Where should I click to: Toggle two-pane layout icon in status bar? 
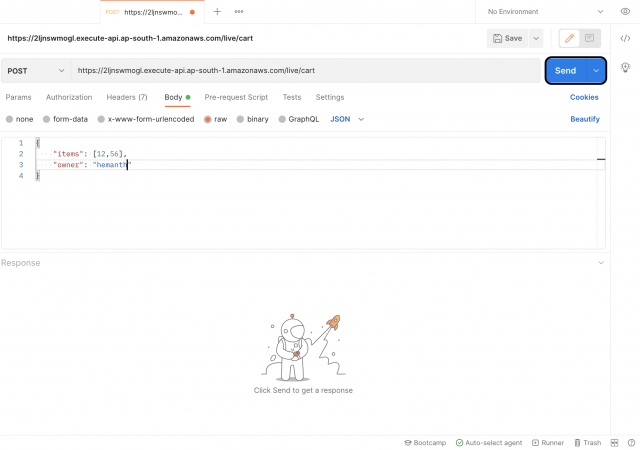(614, 443)
